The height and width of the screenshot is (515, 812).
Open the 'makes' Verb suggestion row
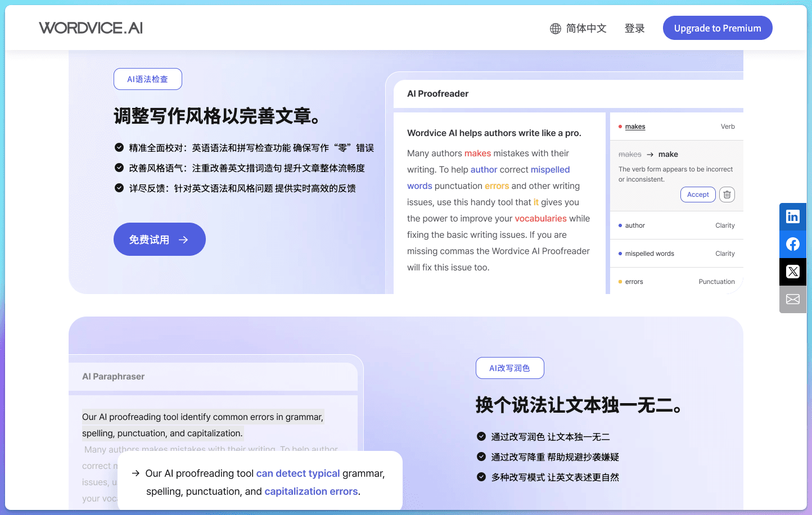[x=677, y=127]
